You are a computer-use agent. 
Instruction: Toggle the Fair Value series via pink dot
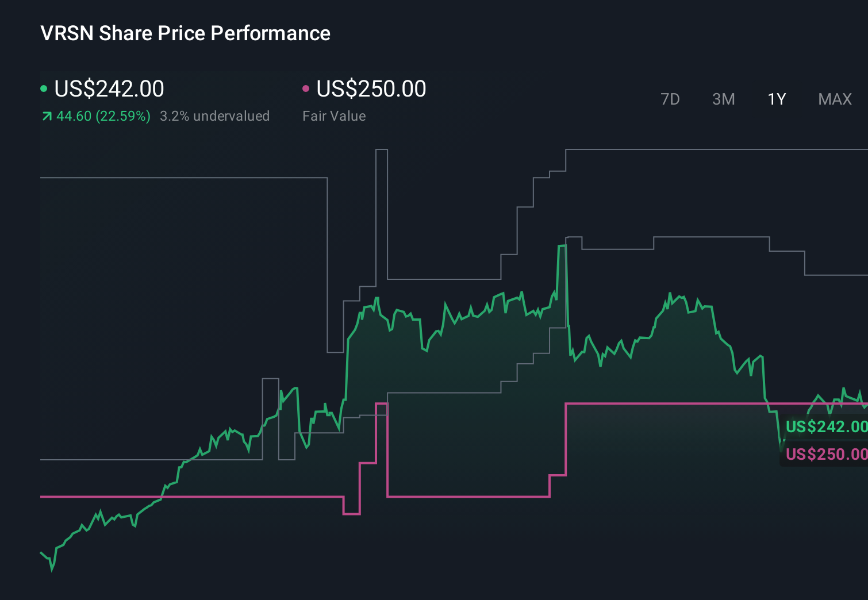pos(306,88)
